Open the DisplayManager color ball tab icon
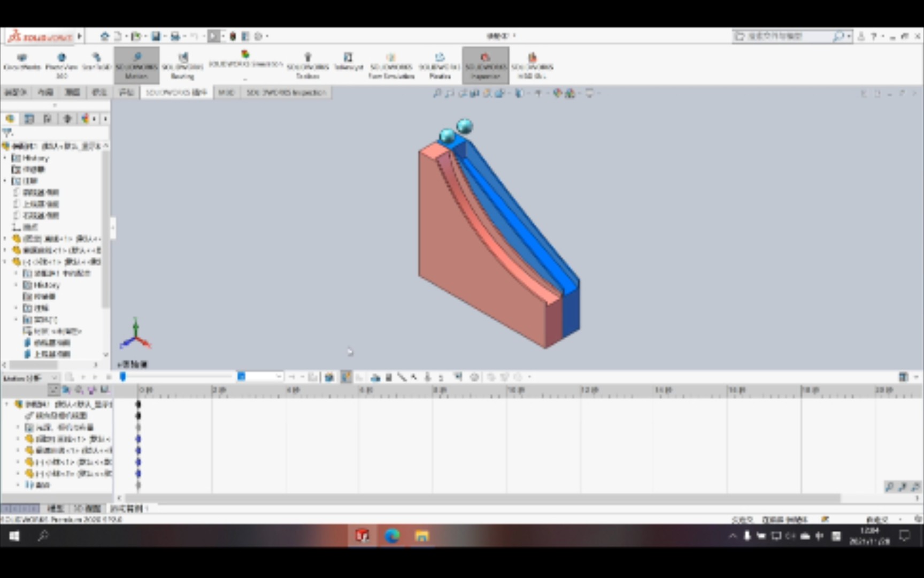Viewport: 924px width, 578px height. [x=86, y=119]
